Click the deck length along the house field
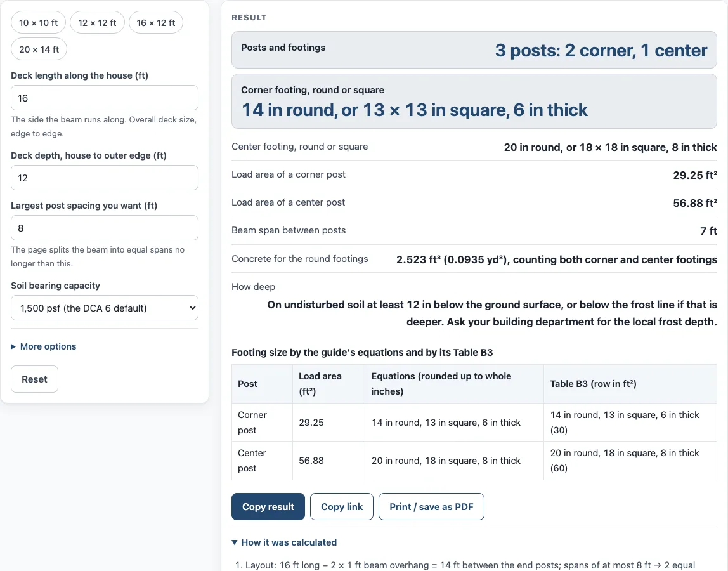The width and height of the screenshot is (728, 571). click(105, 98)
